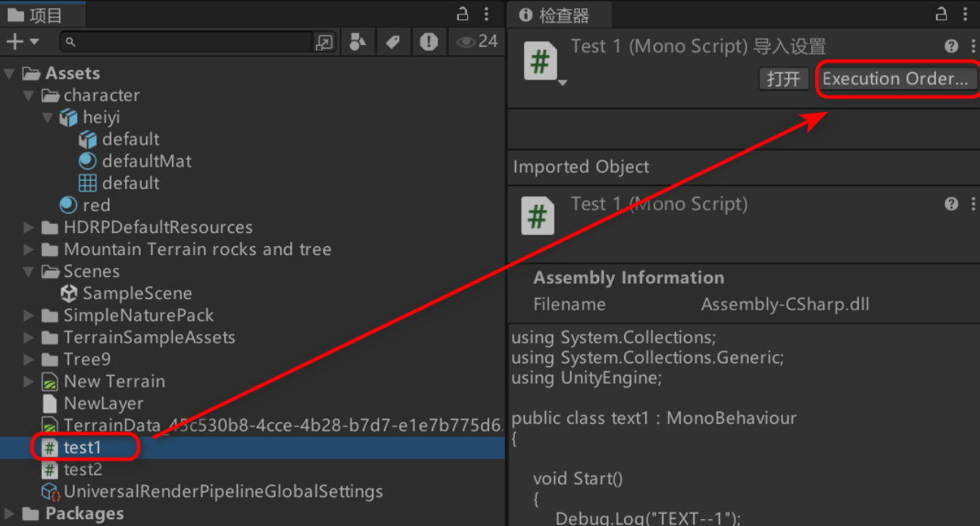Click the 打开 button

point(784,79)
